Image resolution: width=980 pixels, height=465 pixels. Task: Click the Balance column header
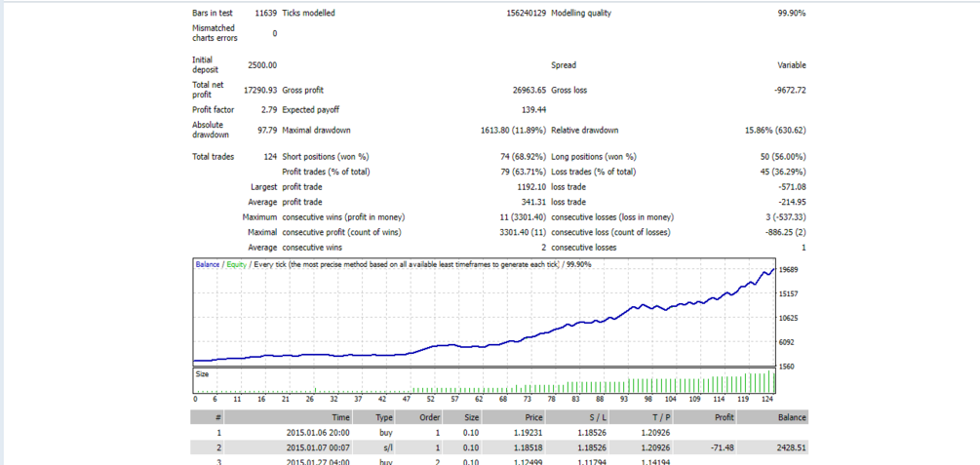pos(773,417)
